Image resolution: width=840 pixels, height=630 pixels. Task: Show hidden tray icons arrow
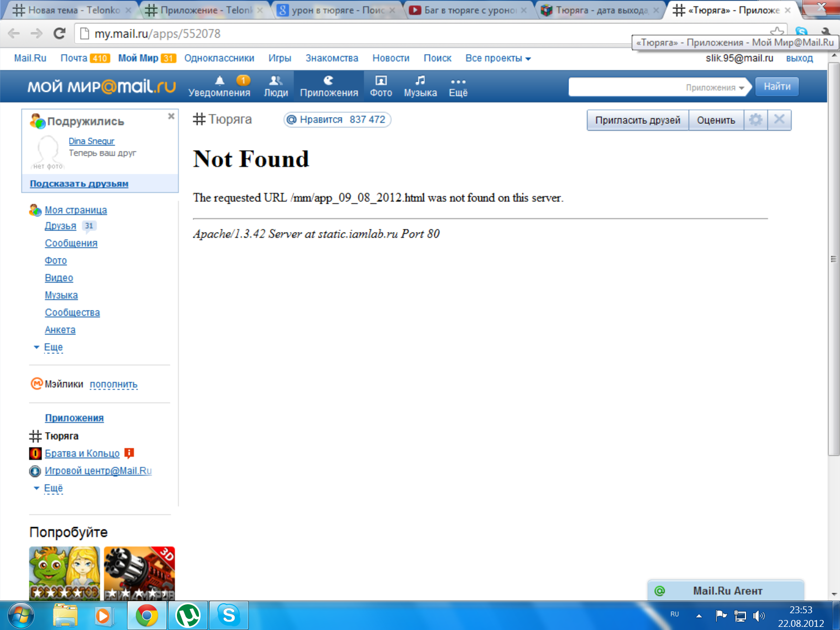coord(699,616)
